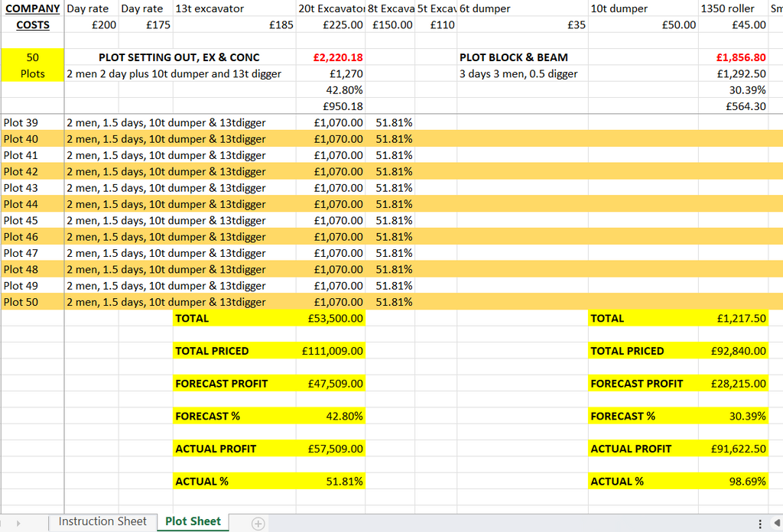Select the COSTS label cell
This screenshot has height=532, width=783.
pos(32,25)
